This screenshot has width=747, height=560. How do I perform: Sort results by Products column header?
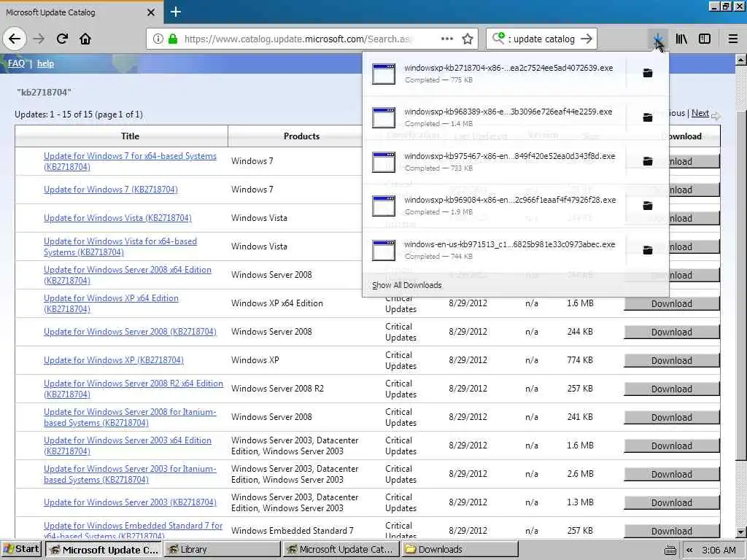[x=301, y=136]
